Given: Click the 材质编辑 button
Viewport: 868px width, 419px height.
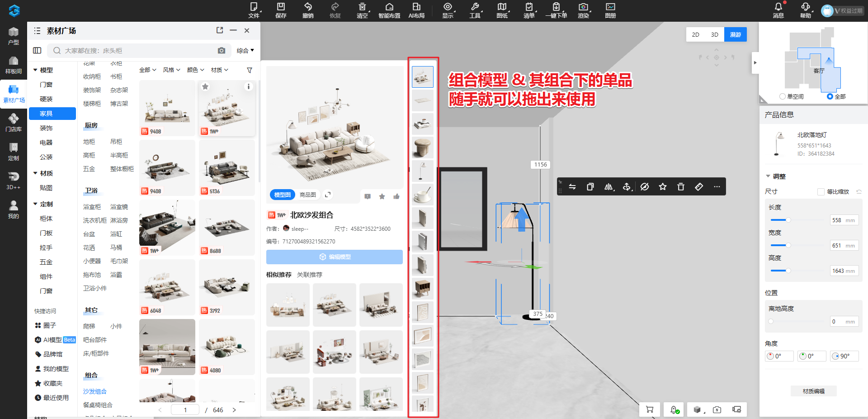Looking at the screenshot, I should click(814, 391).
